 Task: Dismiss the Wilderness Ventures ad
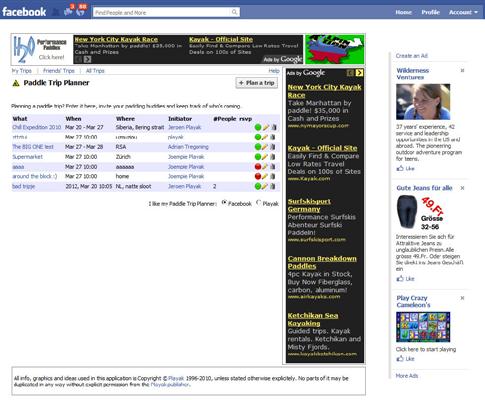462,70
